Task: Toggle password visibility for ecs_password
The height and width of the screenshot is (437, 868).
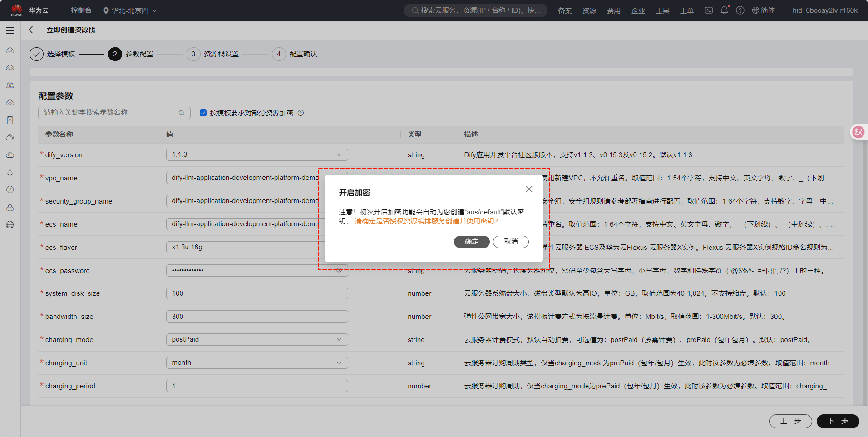Action: tap(339, 270)
